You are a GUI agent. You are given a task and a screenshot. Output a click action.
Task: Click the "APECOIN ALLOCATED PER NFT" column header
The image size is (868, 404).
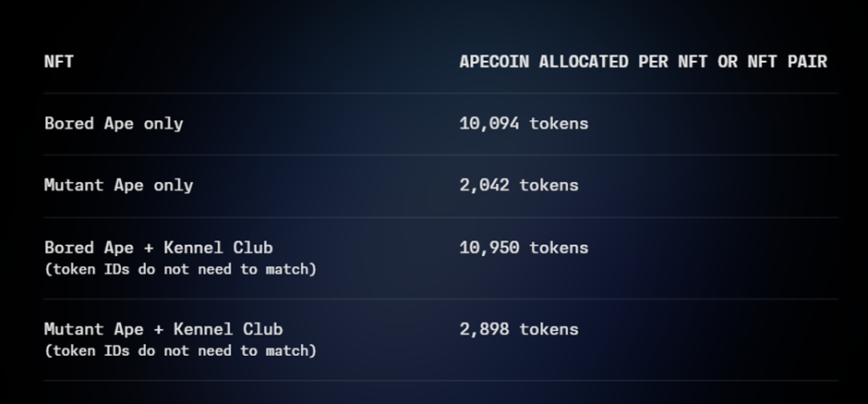click(x=643, y=62)
